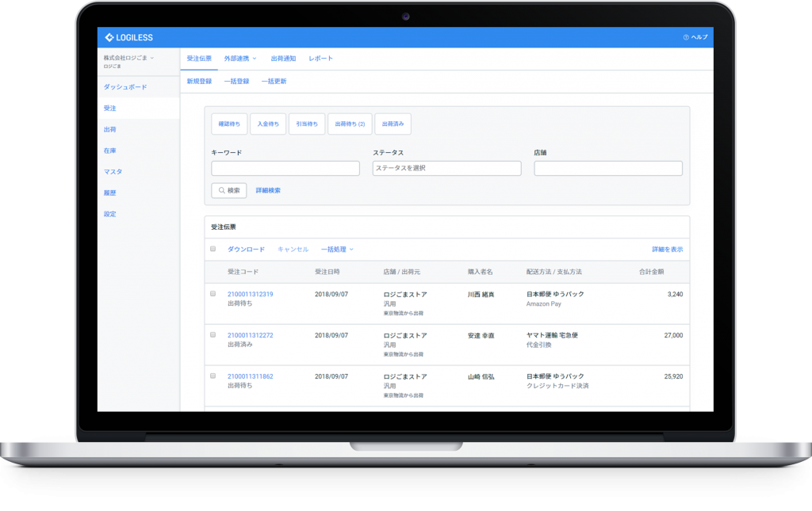Click ヤマト運輸 宅急便 delivery text

coord(552,335)
